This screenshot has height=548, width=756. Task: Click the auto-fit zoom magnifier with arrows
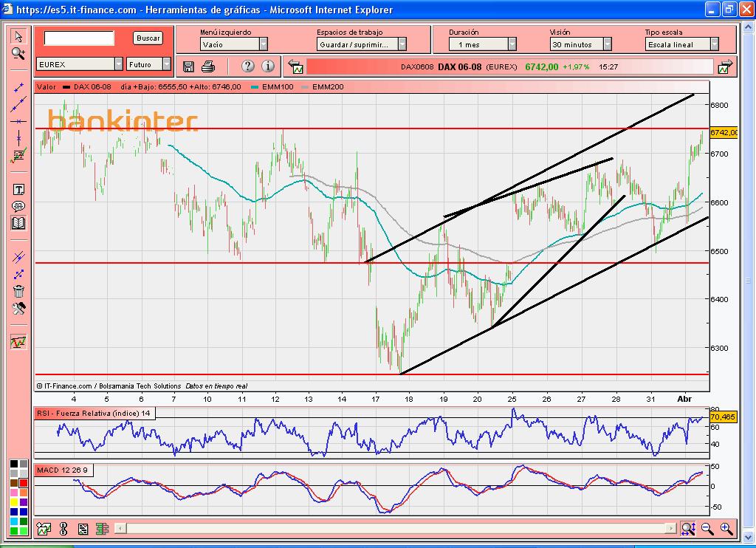click(688, 529)
